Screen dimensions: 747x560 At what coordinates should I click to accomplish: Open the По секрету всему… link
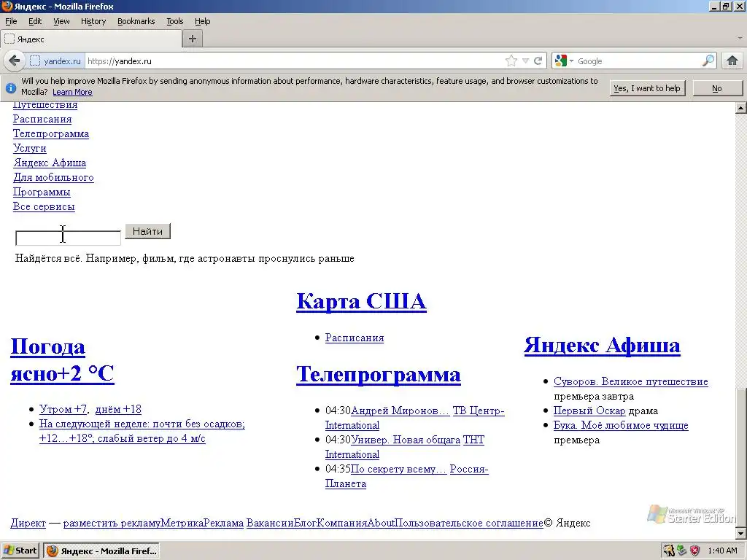(399, 469)
